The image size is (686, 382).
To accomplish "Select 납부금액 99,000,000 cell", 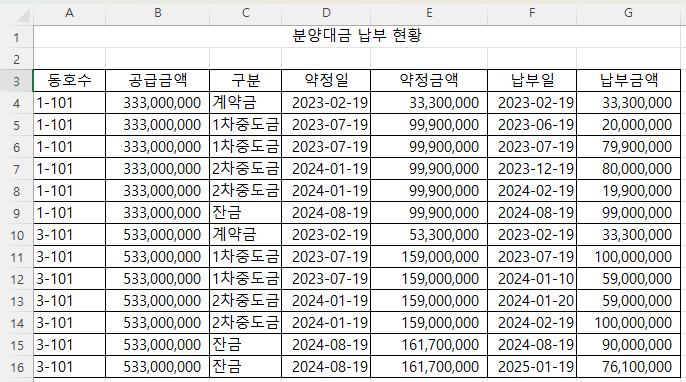I will (x=628, y=213).
